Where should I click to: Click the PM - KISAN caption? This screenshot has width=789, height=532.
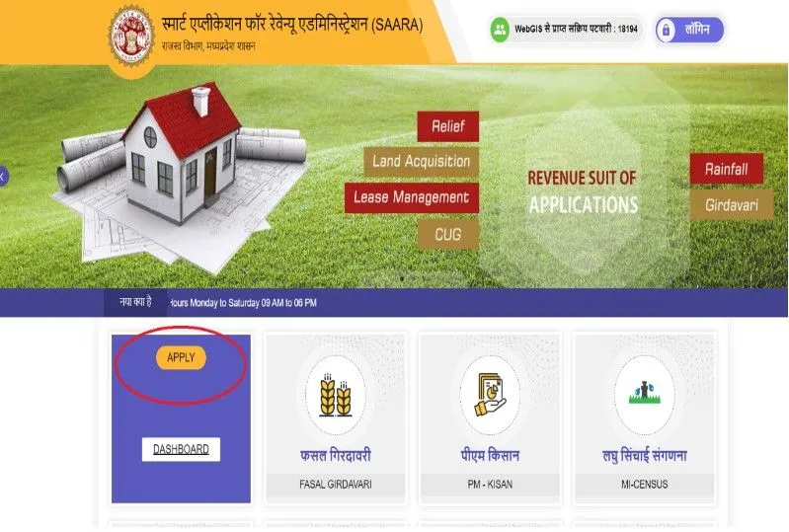(490, 485)
